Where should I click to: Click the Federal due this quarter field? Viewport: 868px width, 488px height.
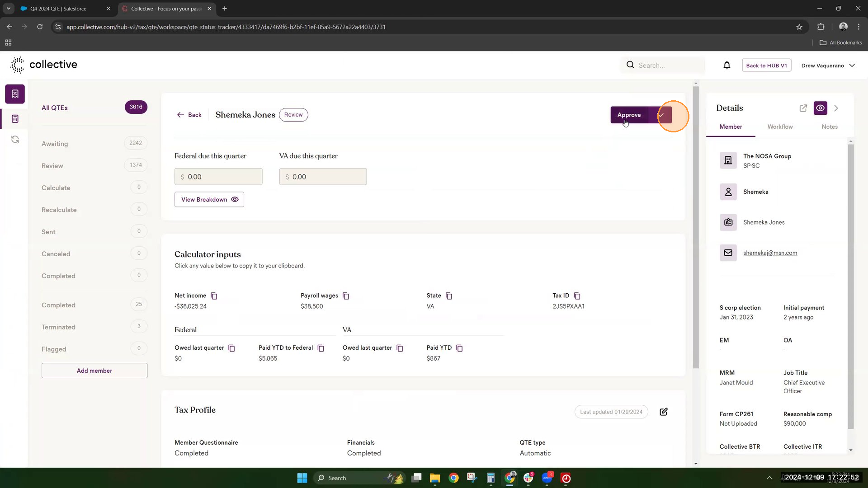218,177
